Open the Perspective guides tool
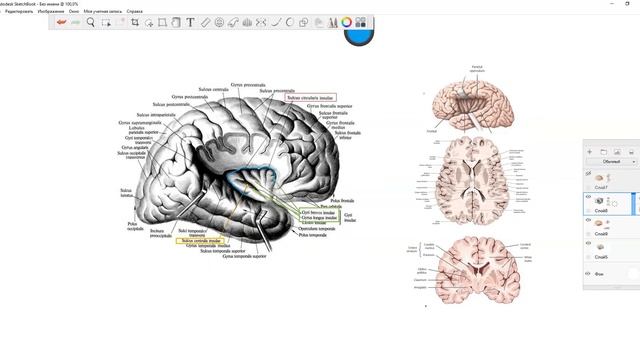The width and height of the screenshot is (640, 360). 247,22
